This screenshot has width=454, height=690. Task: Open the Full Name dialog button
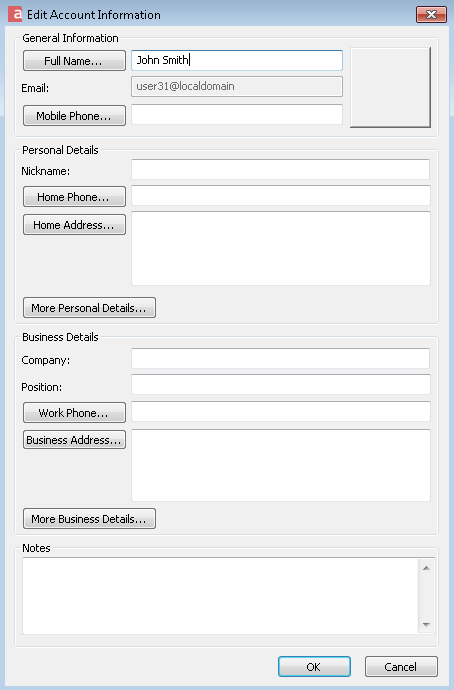(x=74, y=61)
